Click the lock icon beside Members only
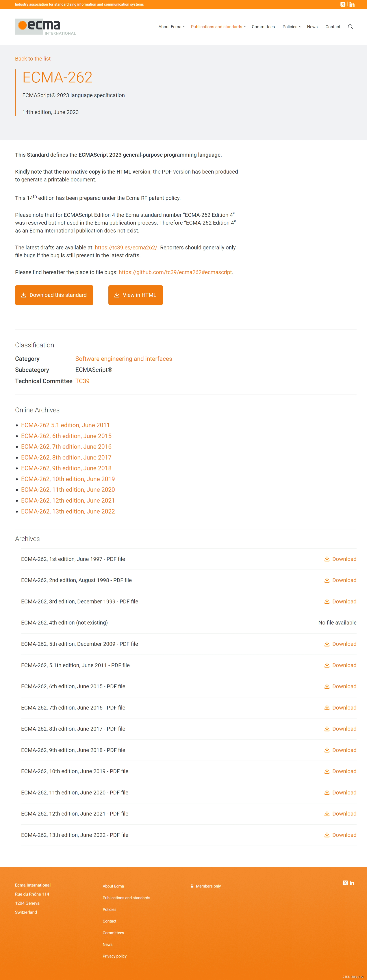 click(x=192, y=886)
